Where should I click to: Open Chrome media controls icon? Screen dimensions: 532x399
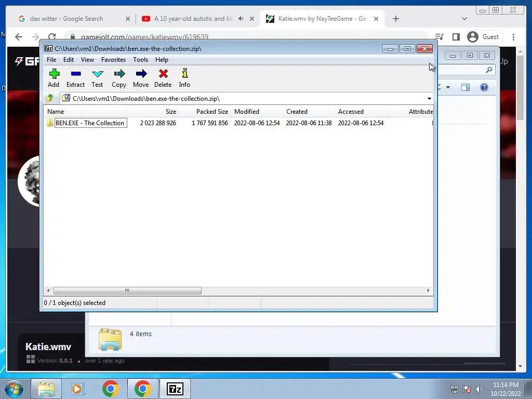[x=439, y=37]
